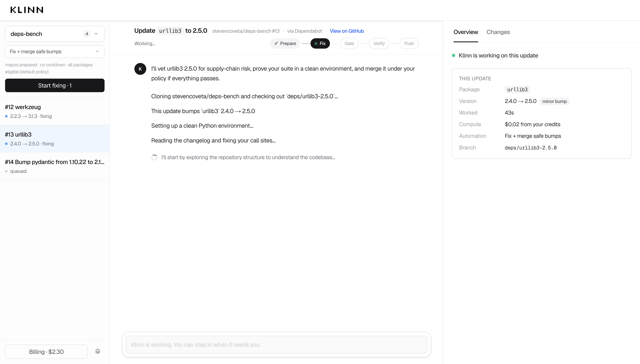The width and height of the screenshot is (640, 364).
Task: Click the queued status under #14
Action: pyautogui.click(x=18, y=171)
